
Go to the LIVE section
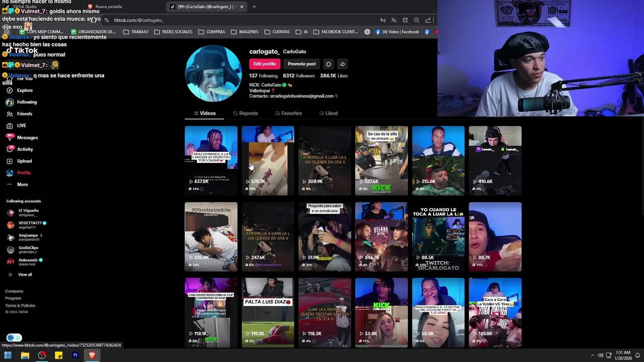coord(17,126)
